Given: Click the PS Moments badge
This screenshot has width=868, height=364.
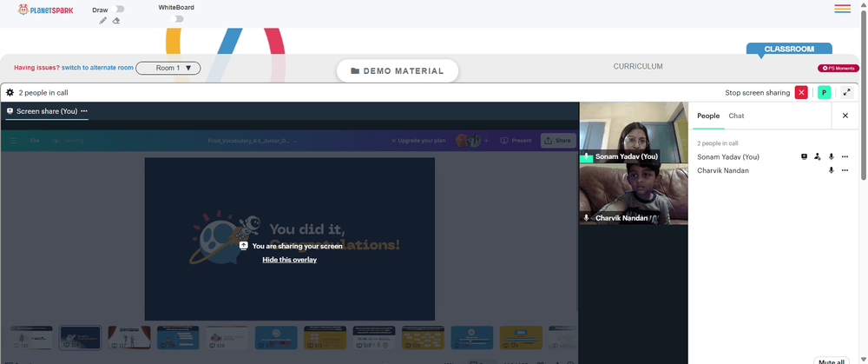Looking at the screenshot, I should [x=838, y=68].
